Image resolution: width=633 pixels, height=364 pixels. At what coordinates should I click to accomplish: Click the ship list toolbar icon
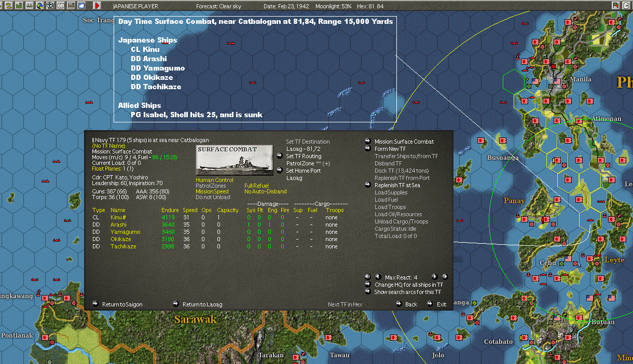tap(30, 5)
